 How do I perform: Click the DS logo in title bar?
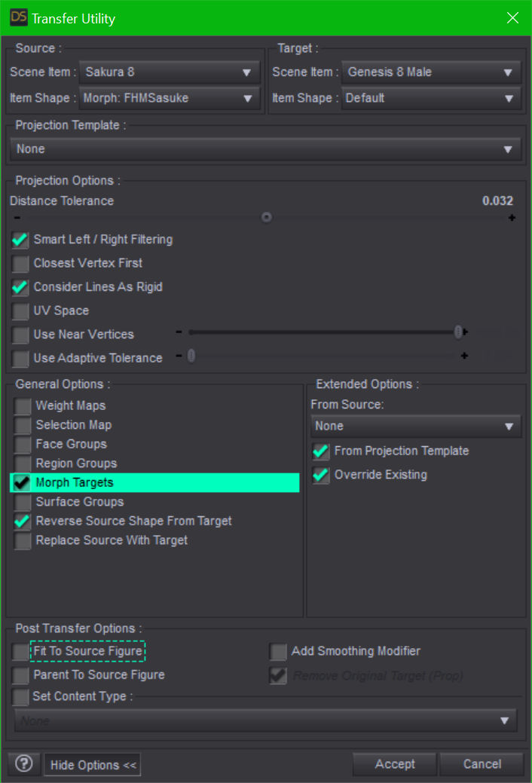click(x=18, y=17)
